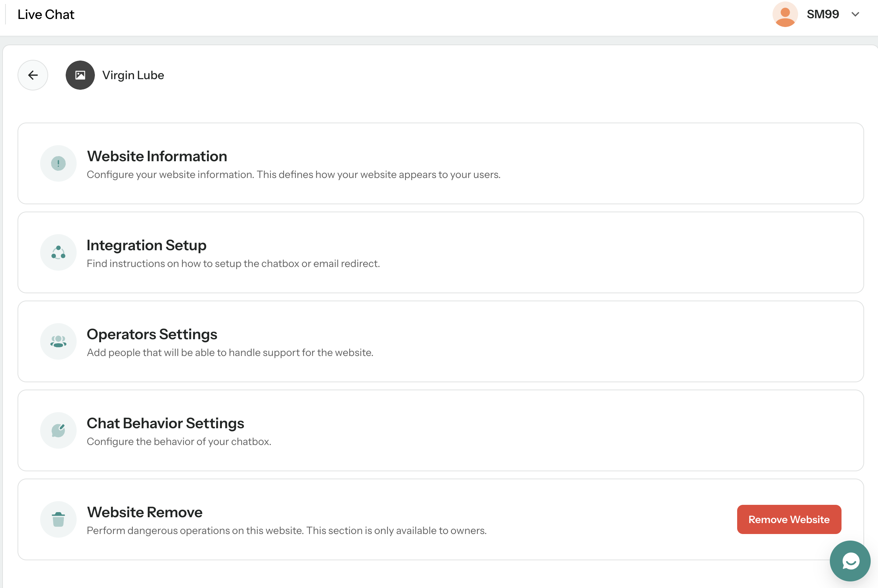Open the Integration Setup section

point(441,252)
